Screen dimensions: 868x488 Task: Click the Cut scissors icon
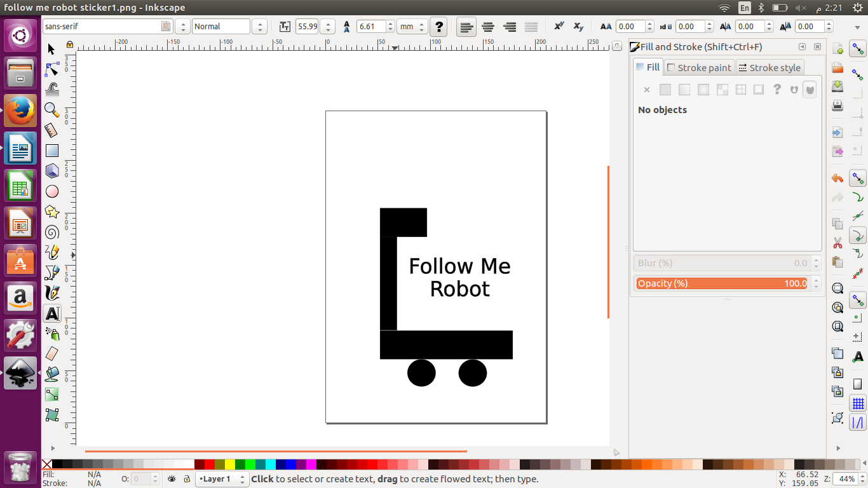coord(837,243)
